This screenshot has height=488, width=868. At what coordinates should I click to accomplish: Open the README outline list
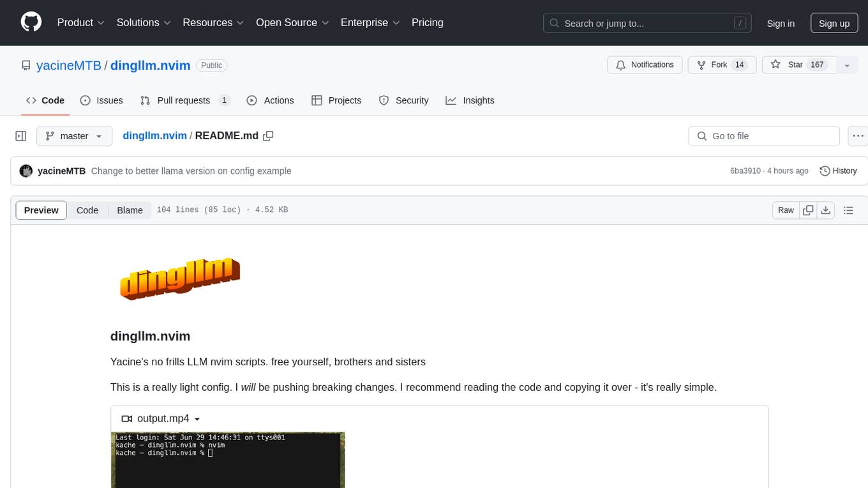(848, 210)
